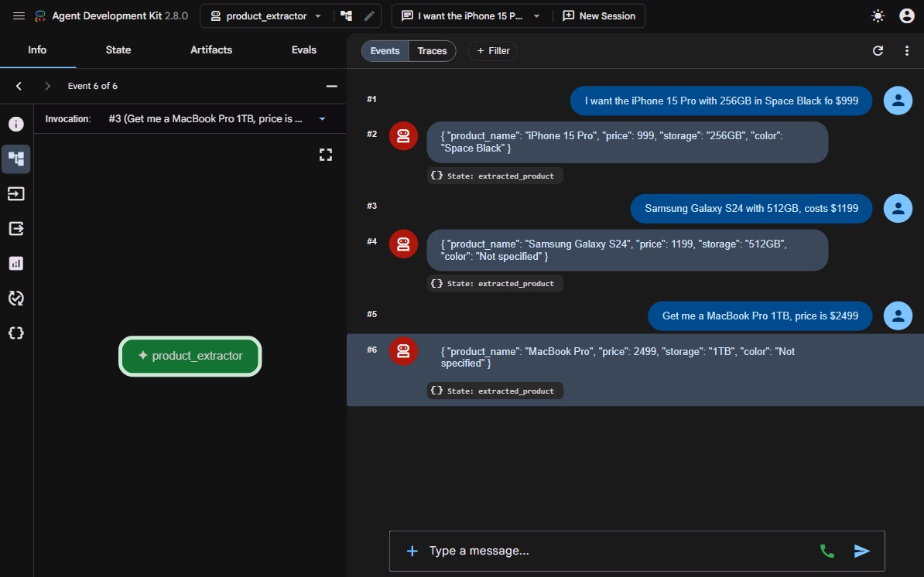924x577 pixels.
Task: Click the product_extractor graph node
Action: [190, 356]
